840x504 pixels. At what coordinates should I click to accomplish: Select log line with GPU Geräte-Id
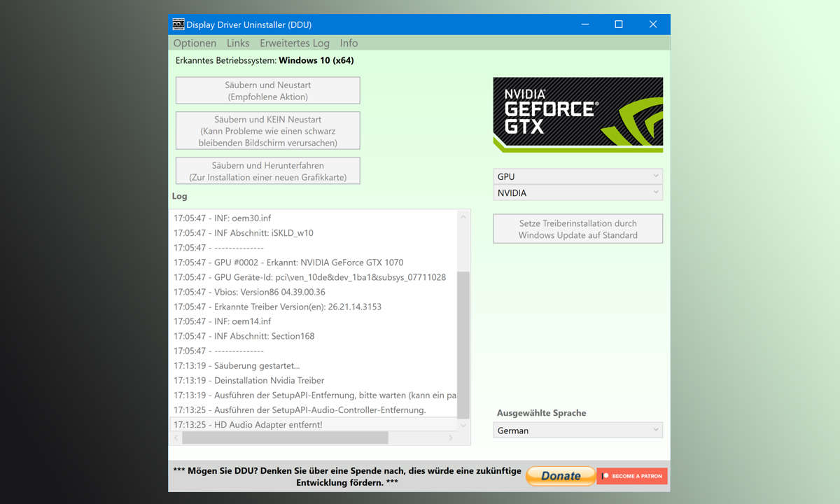(x=313, y=277)
